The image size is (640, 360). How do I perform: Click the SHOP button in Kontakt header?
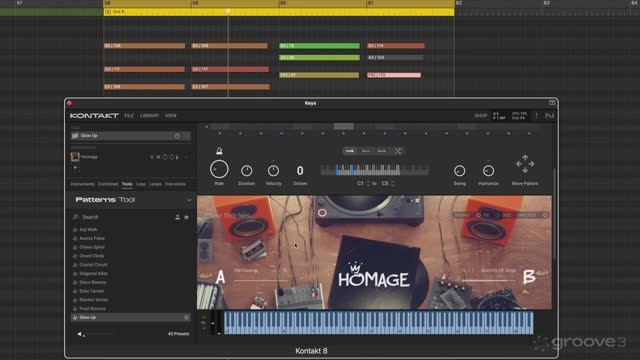pyautogui.click(x=481, y=116)
